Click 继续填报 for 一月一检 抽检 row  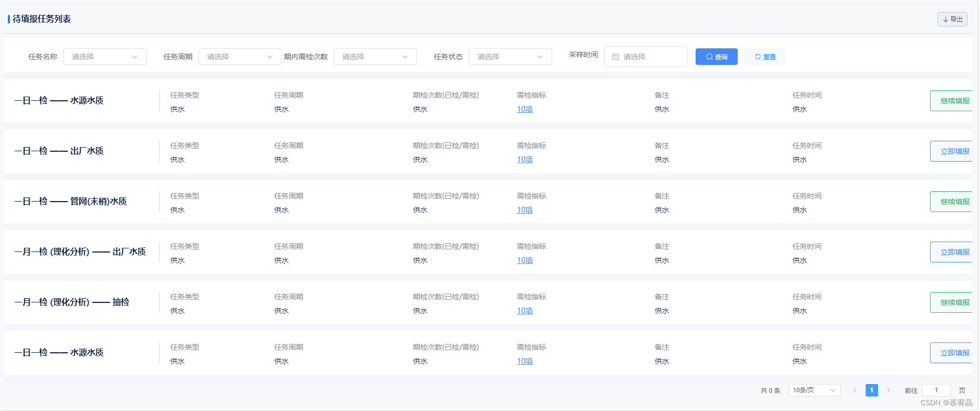[951, 302]
